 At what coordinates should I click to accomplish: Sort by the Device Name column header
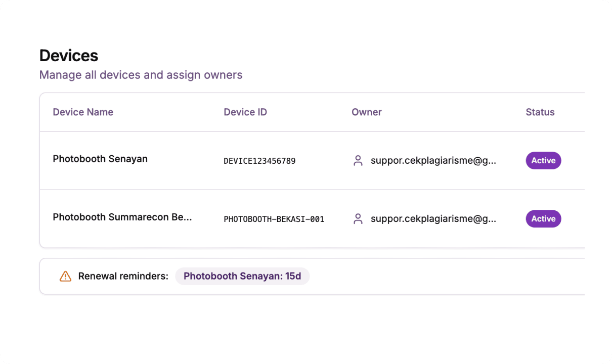coord(83,112)
